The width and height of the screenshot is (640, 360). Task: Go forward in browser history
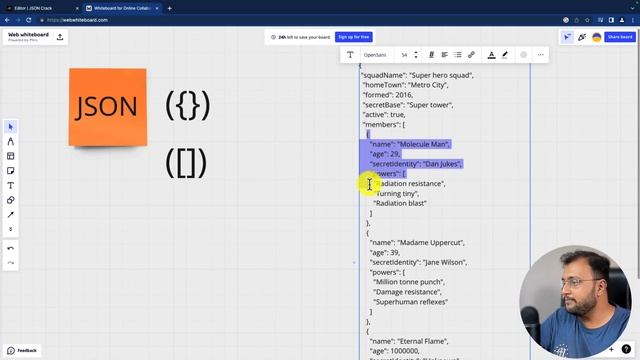[x=18, y=20]
